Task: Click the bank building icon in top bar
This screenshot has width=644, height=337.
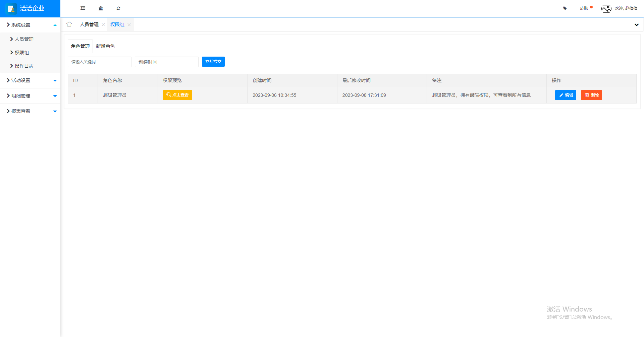Action: [101, 8]
